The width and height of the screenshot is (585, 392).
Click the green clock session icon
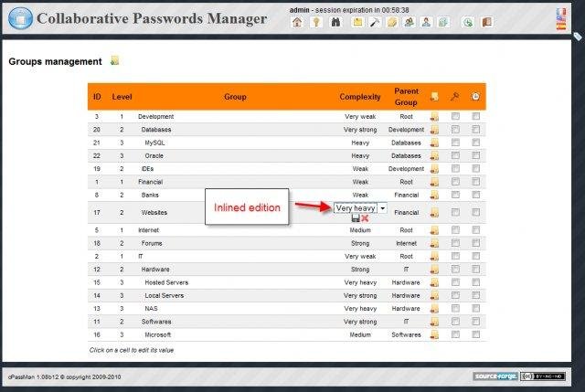[468, 22]
